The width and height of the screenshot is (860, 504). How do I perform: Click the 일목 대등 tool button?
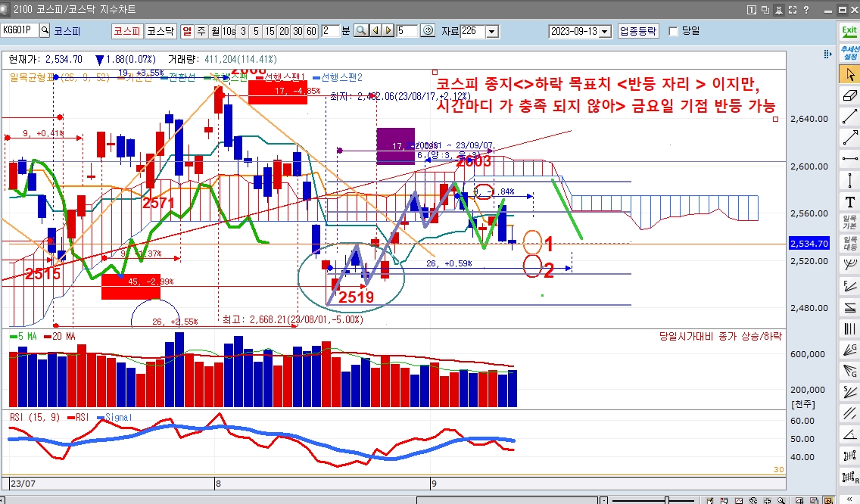pos(849,244)
